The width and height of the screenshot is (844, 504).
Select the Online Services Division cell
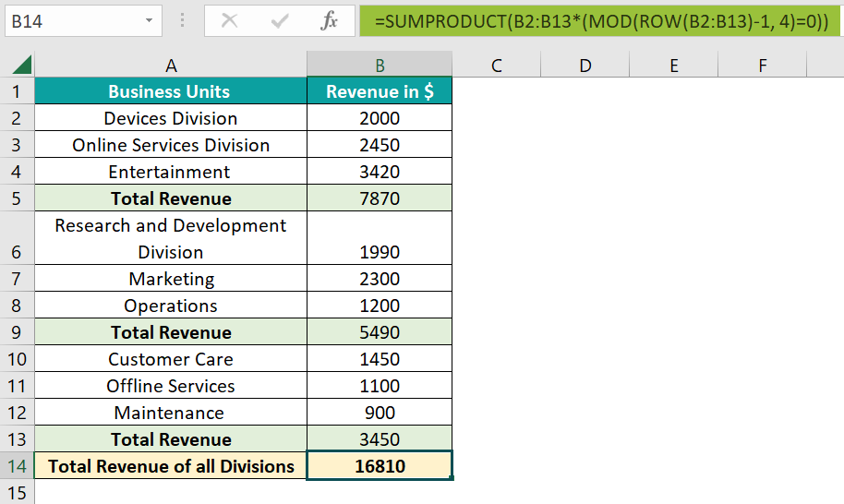171,145
